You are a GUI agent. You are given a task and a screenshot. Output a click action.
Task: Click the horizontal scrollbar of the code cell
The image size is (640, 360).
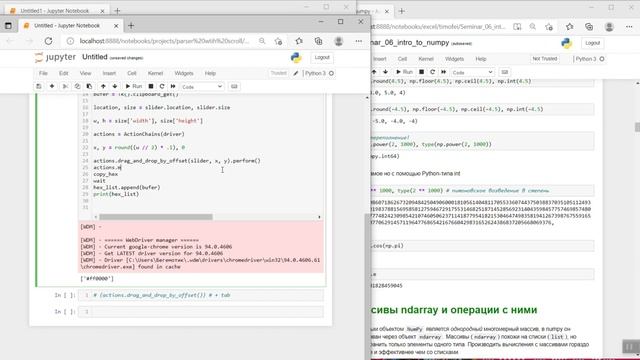[x=156, y=217]
